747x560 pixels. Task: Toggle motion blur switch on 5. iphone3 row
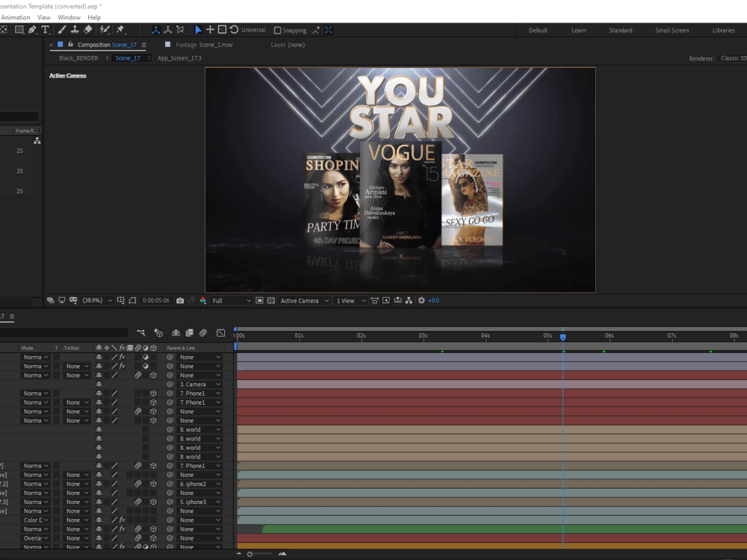click(x=137, y=502)
